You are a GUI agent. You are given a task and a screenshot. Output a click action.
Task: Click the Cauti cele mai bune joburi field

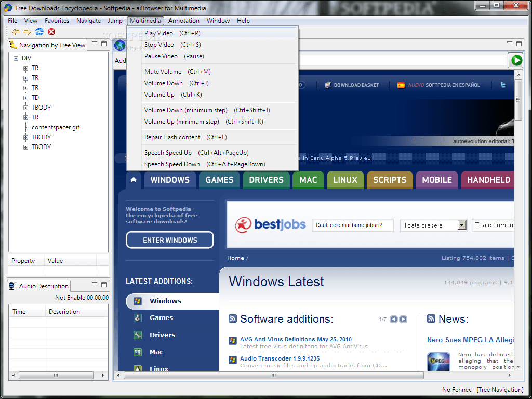tap(353, 225)
